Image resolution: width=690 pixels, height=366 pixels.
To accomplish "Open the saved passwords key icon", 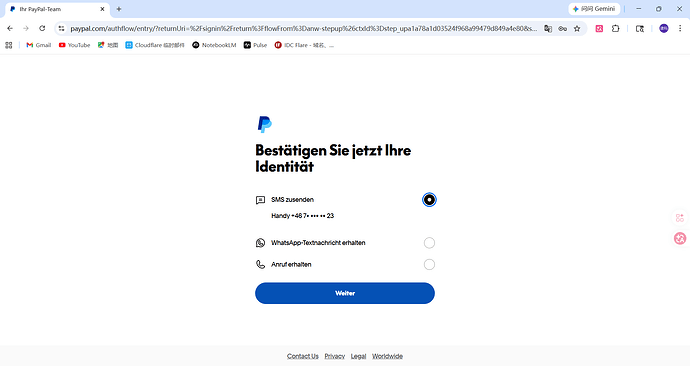I will click(x=562, y=29).
